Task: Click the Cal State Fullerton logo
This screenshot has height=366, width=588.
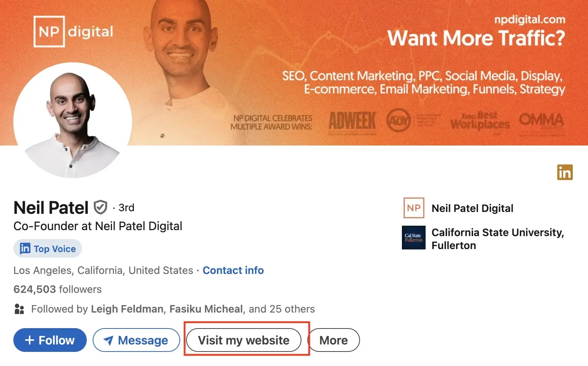Action: point(414,238)
